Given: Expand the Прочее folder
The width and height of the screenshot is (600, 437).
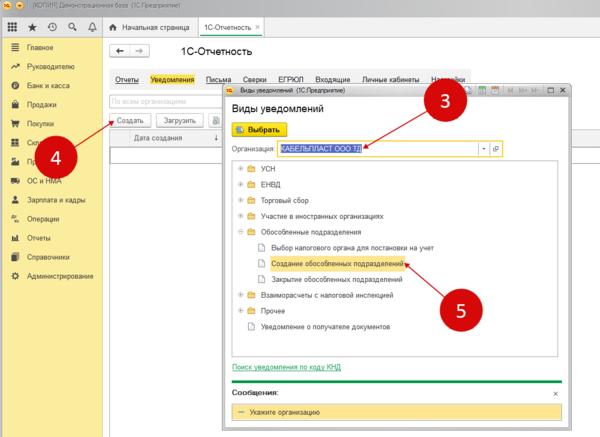Looking at the screenshot, I should click(241, 311).
